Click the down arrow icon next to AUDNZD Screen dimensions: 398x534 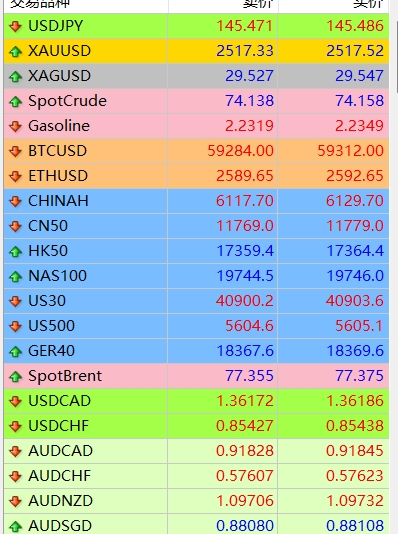(x=15, y=501)
